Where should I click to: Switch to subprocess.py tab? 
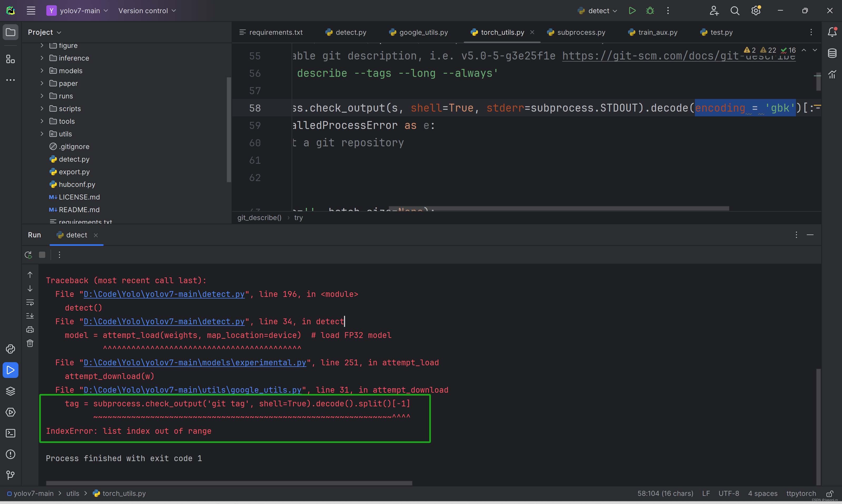point(576,32)
